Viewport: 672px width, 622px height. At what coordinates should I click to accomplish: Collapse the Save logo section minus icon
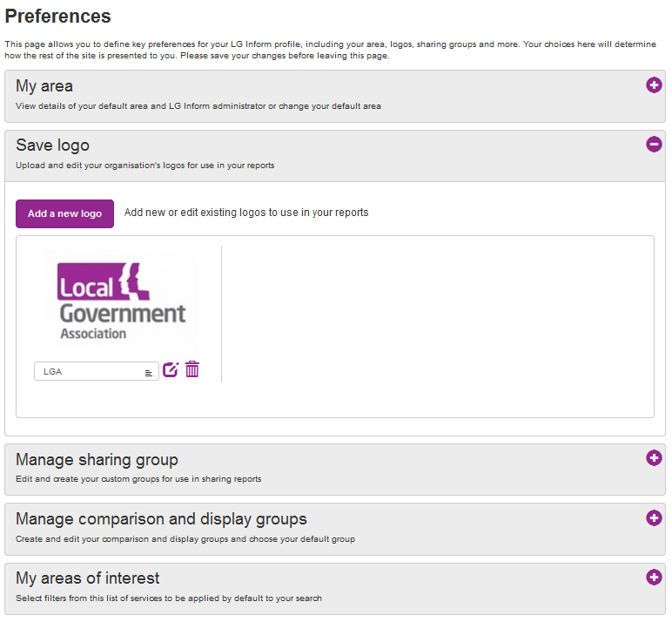(x=654, y=144)
